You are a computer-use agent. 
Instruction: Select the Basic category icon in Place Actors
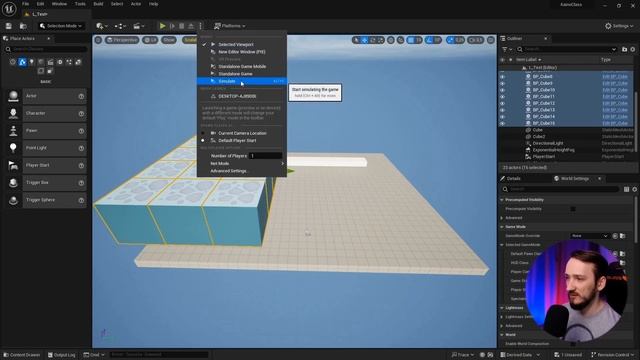pos(22,62)
